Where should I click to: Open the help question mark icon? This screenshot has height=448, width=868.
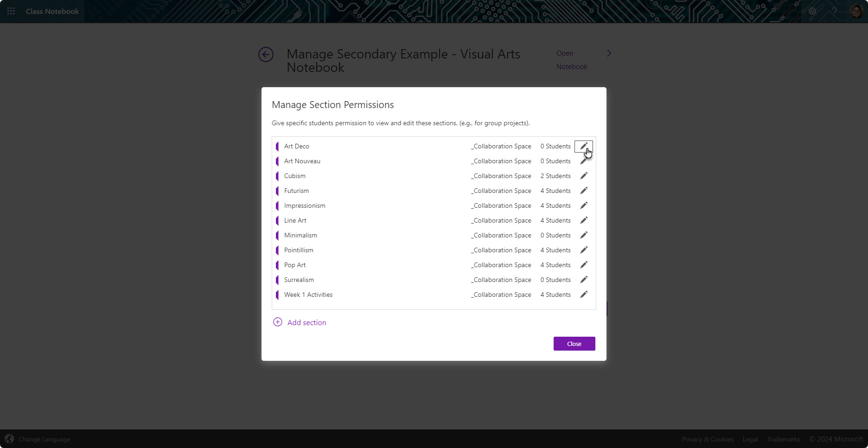(834, 11)
